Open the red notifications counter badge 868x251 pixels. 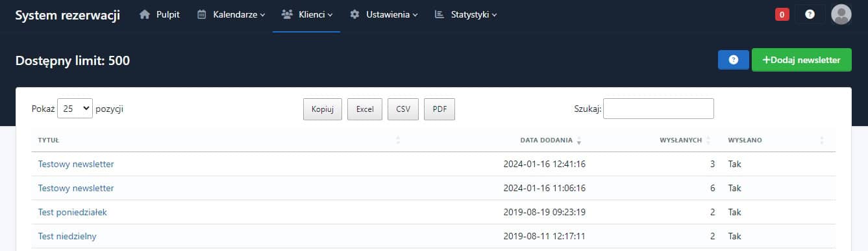782,14
